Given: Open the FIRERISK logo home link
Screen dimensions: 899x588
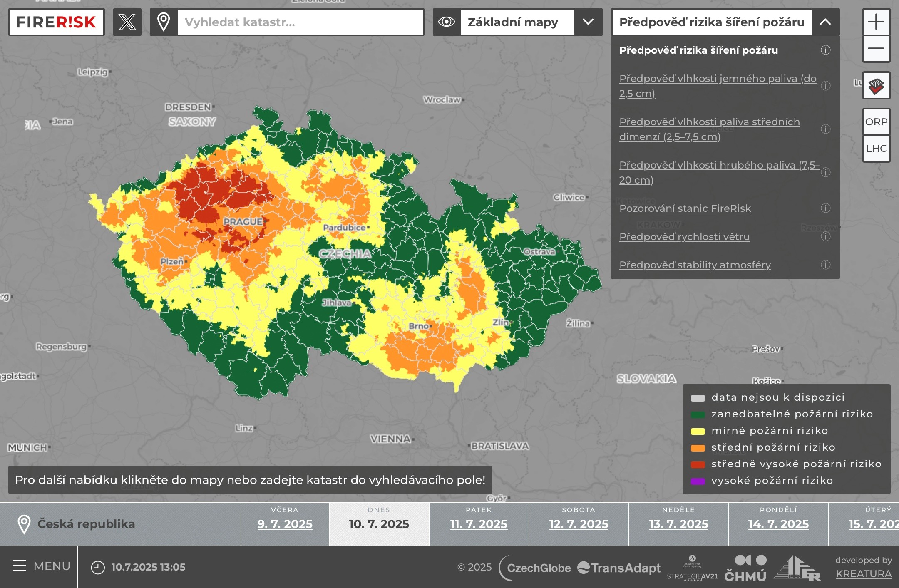Looking at the screenshot, I should 56,22.
